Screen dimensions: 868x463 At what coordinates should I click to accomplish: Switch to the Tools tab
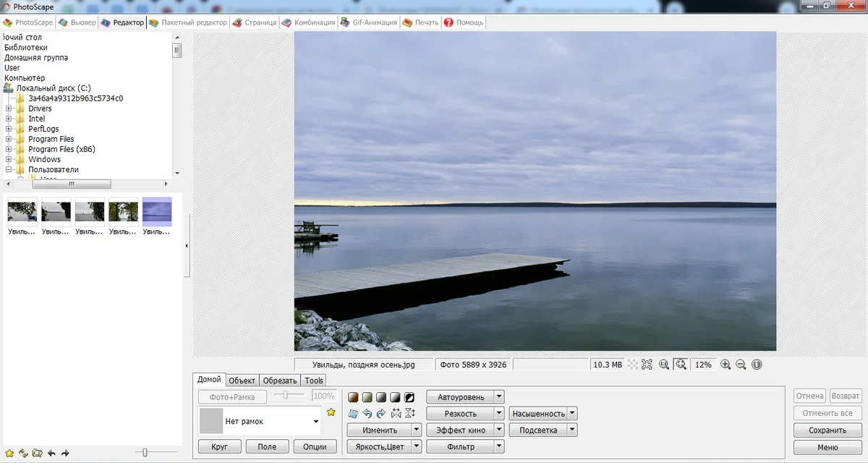pos(314,381)
